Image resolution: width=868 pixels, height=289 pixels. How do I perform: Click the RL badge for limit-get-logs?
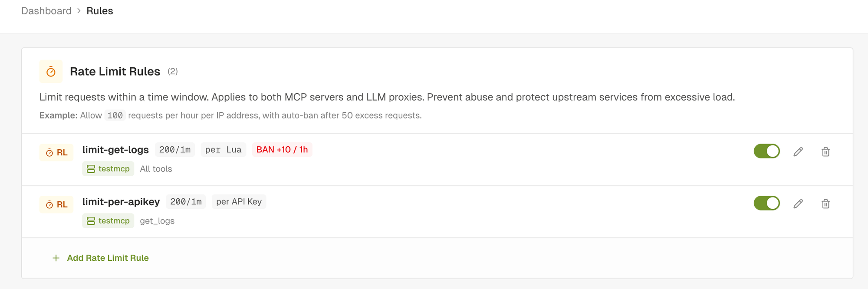point(56,152)
